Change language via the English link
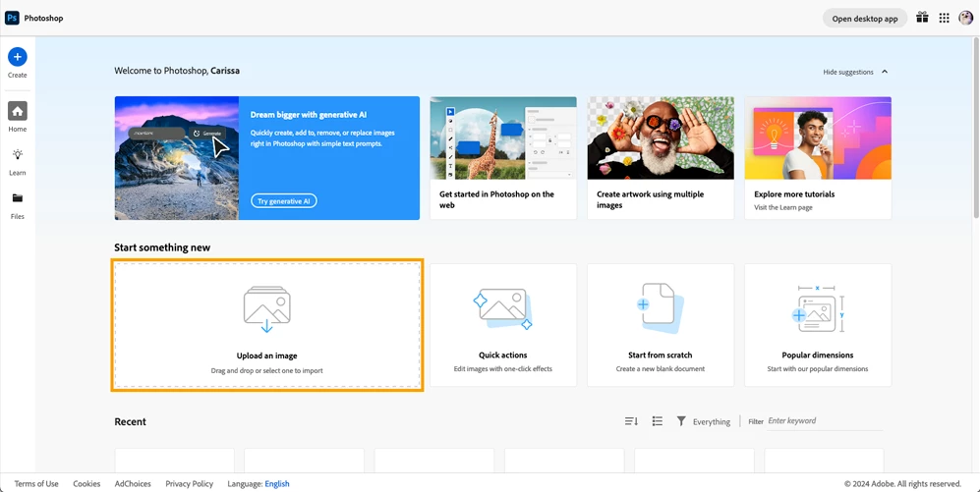This screenshot has width=980, height=492. point(277,484)
